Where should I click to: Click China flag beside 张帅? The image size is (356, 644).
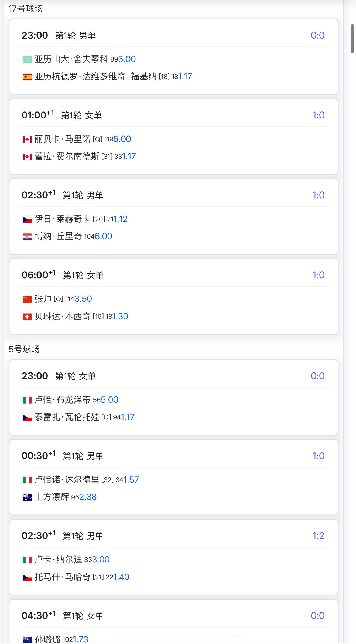click(27, 299)
